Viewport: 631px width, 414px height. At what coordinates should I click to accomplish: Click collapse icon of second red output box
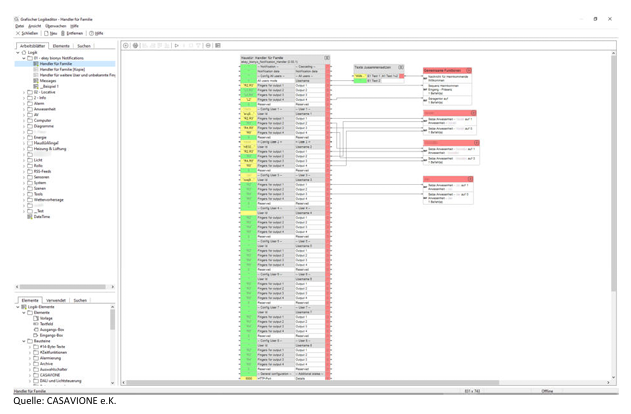[x=473, y=113]
